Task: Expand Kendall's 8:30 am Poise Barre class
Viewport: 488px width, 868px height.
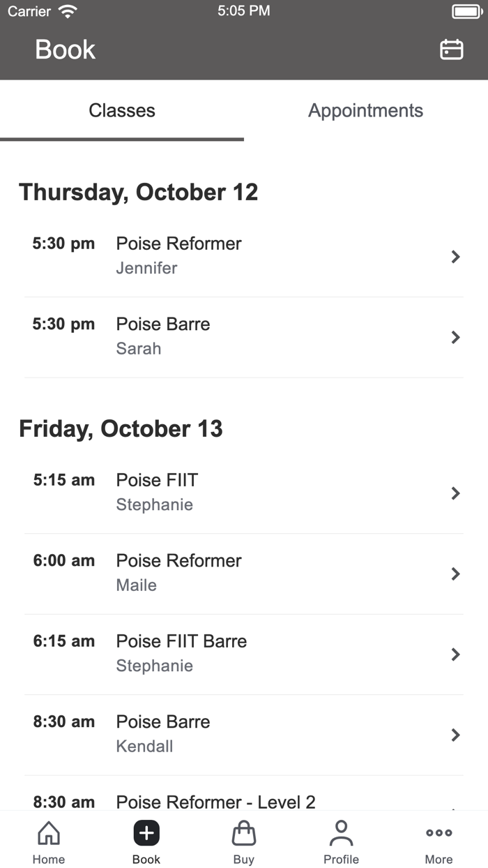Action: (x=456, y=735)
